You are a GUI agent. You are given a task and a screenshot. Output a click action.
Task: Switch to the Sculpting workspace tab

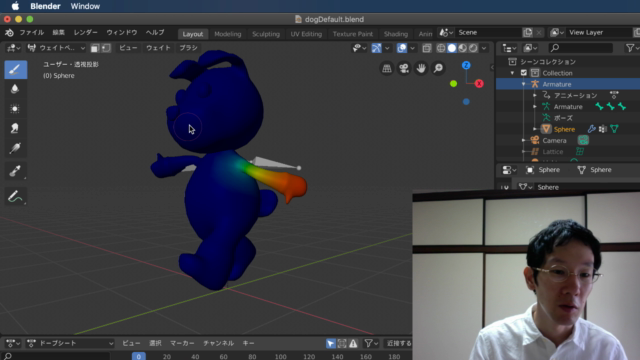point(266,34)
